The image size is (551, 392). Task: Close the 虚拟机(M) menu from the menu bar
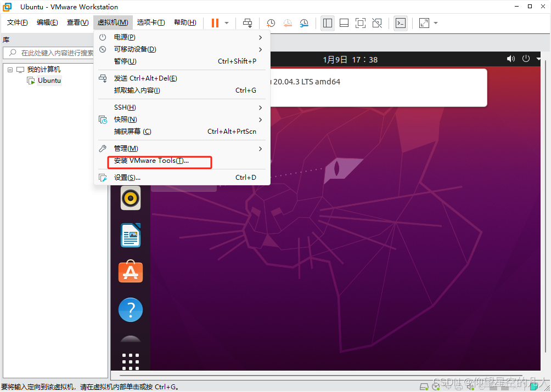tap(113, 22)
